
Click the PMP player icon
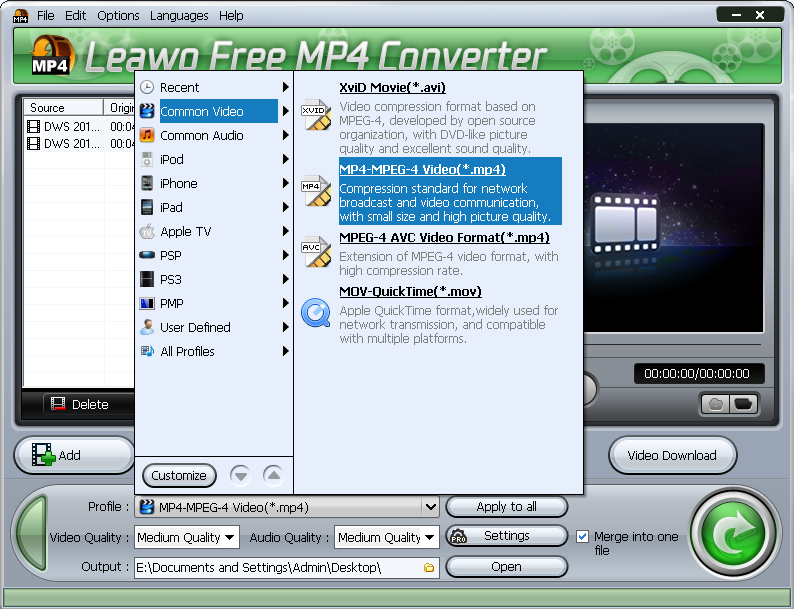[x=147, y=303]
